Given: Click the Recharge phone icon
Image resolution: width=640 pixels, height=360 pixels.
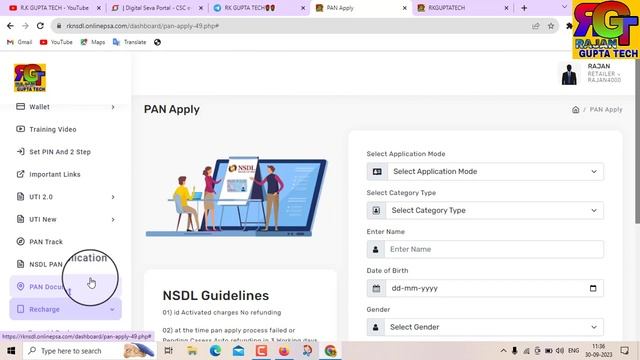Looking at the screenshot, I should point(20,309).
